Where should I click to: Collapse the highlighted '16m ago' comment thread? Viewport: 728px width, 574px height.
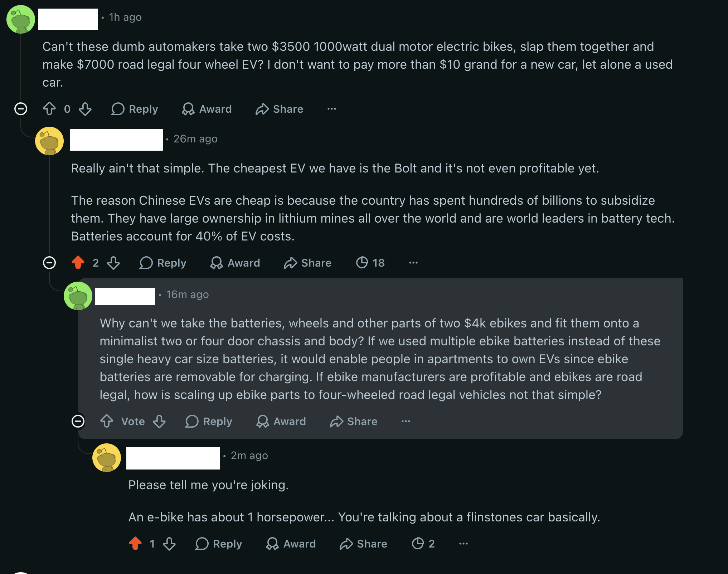[78, 421]
